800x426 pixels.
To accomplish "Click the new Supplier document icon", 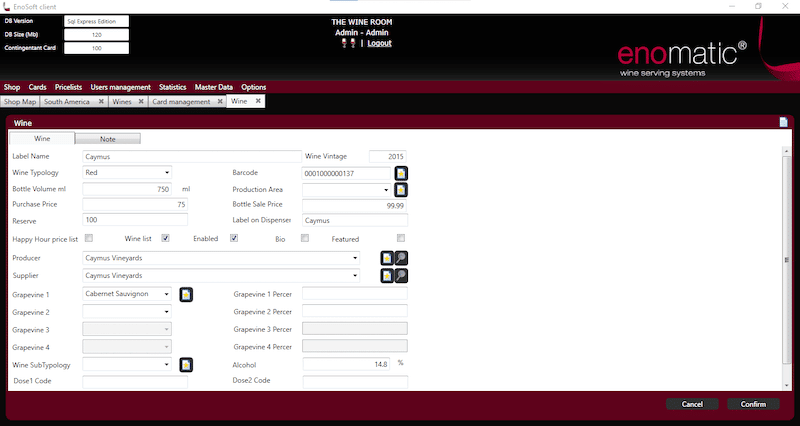I will (x=387, y=275).
